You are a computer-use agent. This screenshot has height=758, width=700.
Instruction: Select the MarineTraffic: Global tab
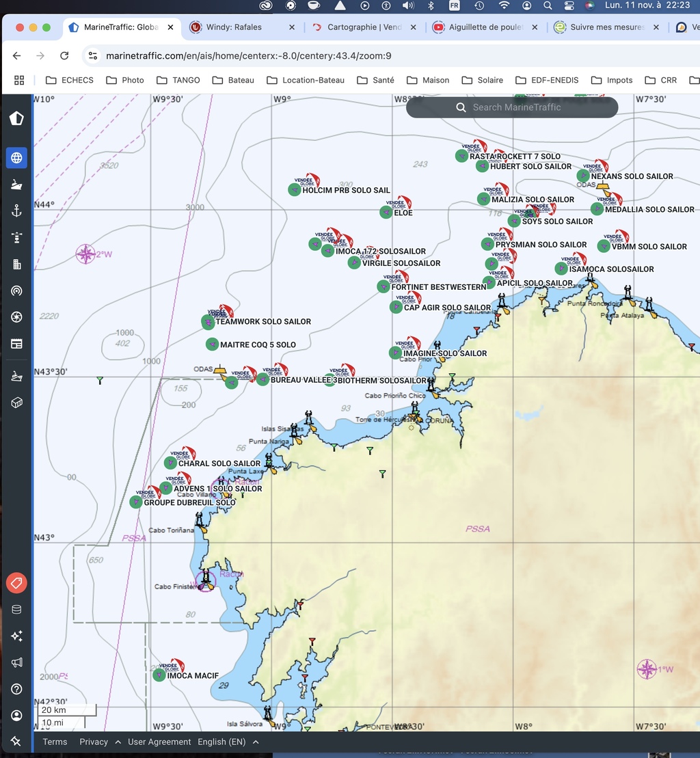click(x=121, y=27)
